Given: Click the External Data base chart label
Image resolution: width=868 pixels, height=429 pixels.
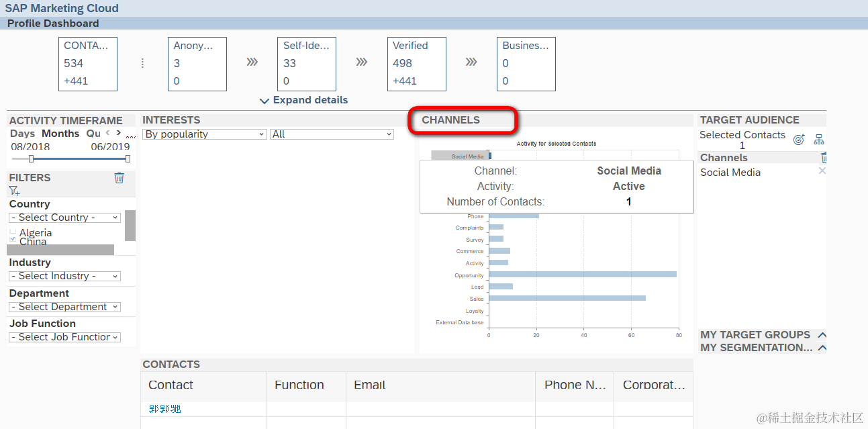Looking at the screenshot, I should click(x=460, y=322).
